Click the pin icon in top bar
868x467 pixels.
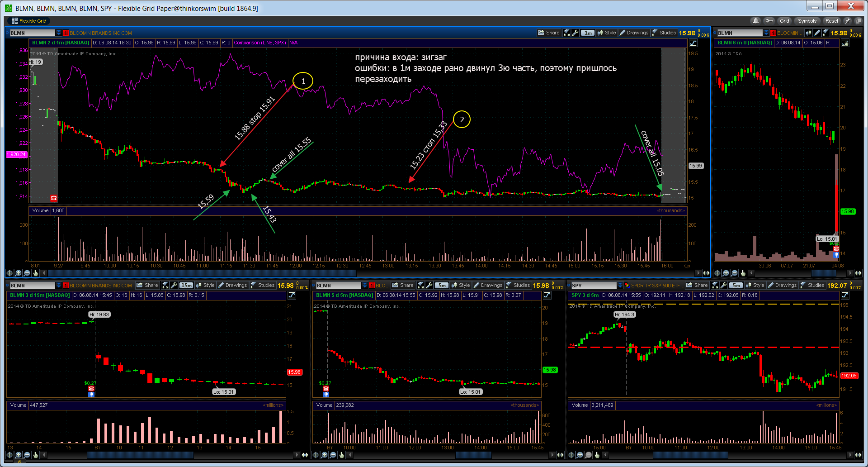coord(848,21)
